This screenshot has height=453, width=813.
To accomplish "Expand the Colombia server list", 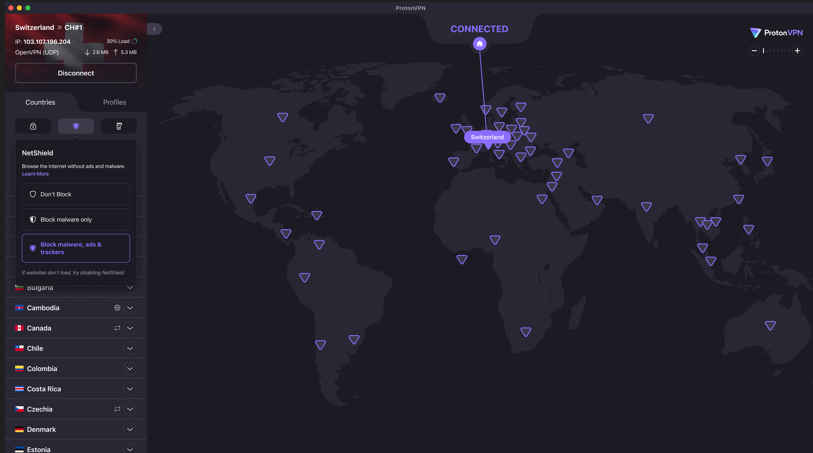I will [130, 369].
